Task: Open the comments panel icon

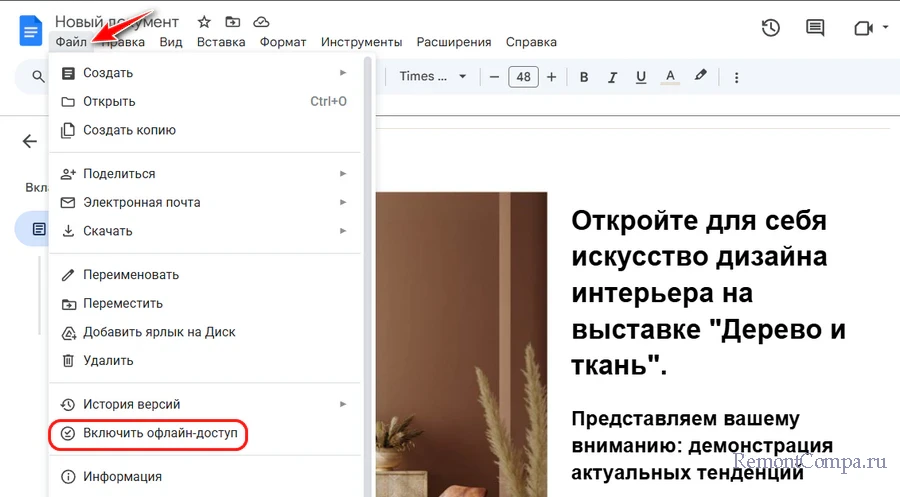Action: click(816, 29)
